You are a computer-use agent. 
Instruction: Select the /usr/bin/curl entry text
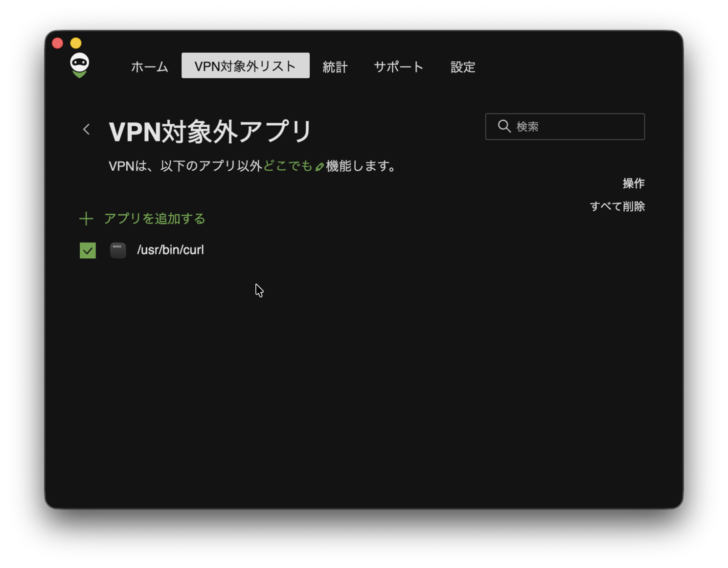point(170,250)
